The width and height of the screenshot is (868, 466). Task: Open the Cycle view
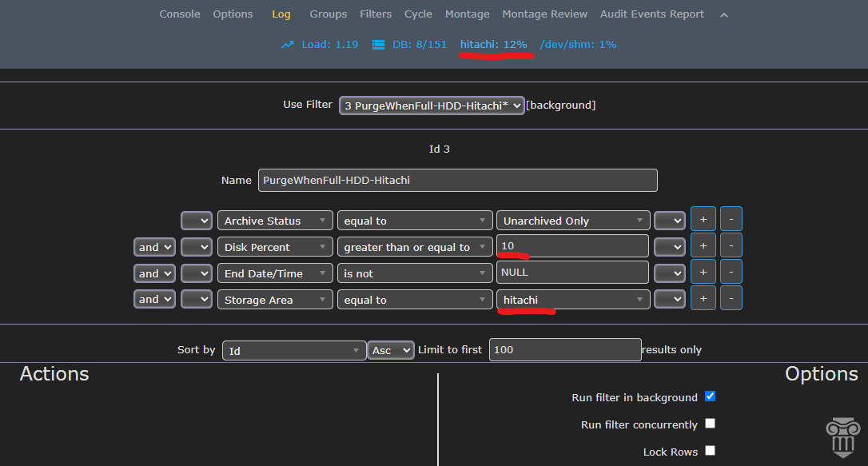[x=419, y=14]
